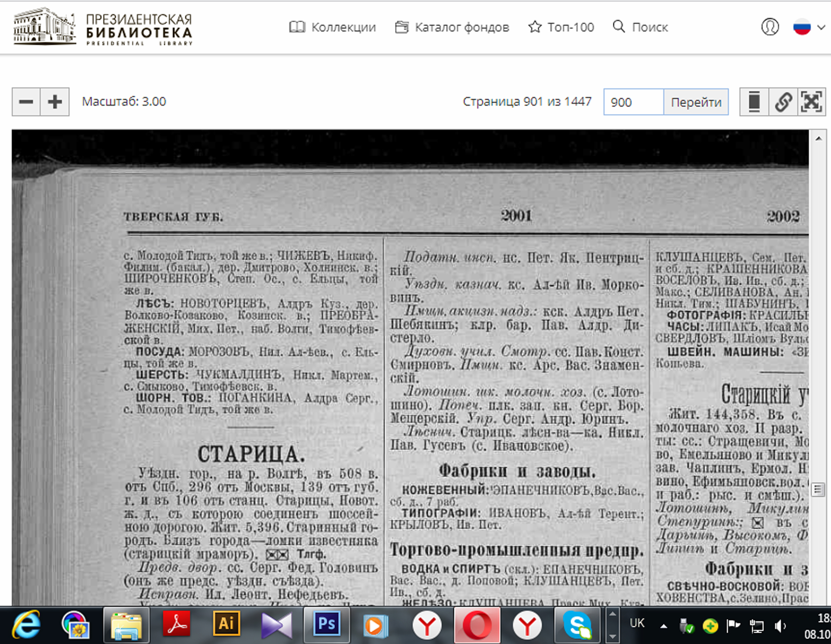Launch Adobe Illustrator from taskbar
Viewport: 831px width, 644px height.
(x=226, y=625)
